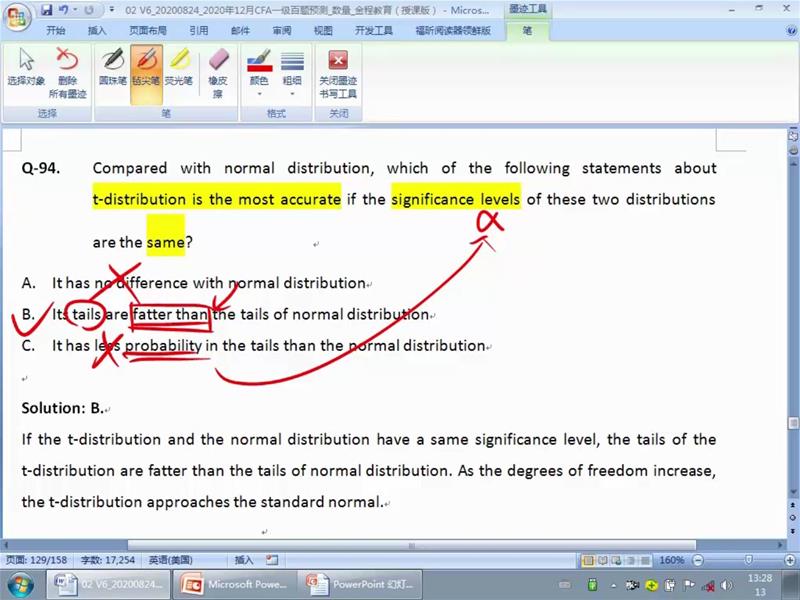
Task: Activate the eraser (橡皮擦) tool
Action: coord(218,72)
